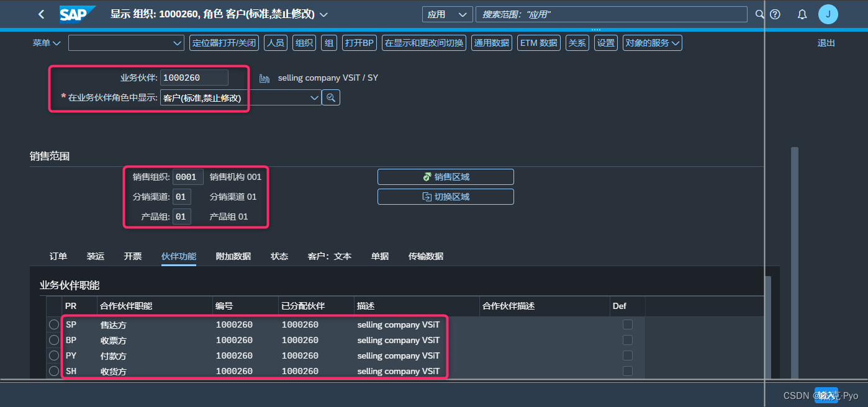Click the 合作伙伴职能 column header

coord(155,306)
